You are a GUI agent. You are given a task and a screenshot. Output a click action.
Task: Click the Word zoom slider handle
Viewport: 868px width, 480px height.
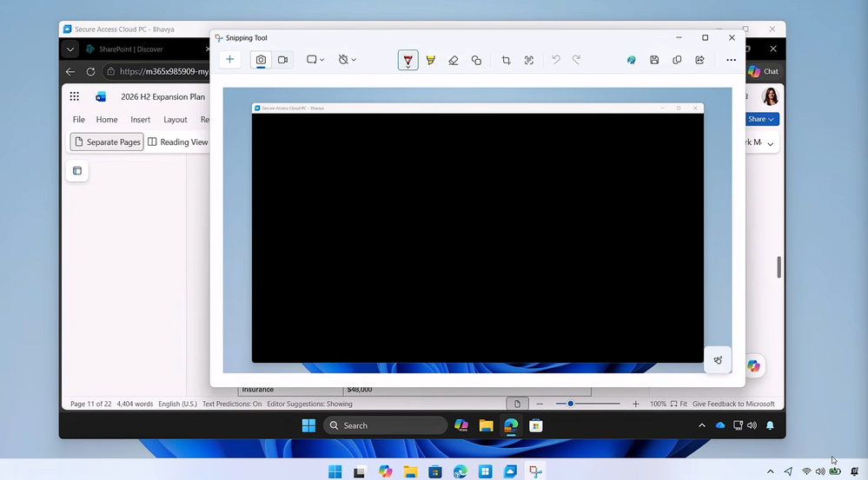pos(570,404)
